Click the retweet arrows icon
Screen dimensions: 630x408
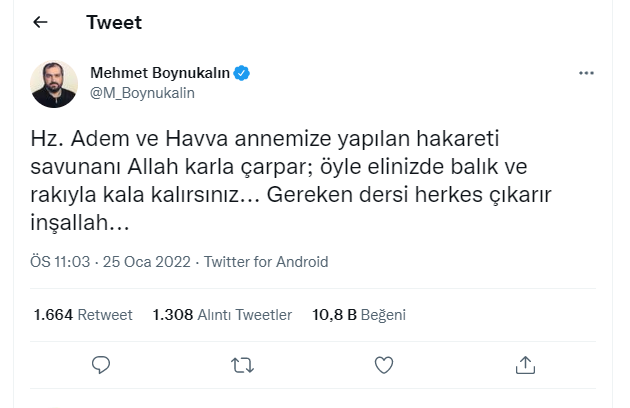[242, 365]
